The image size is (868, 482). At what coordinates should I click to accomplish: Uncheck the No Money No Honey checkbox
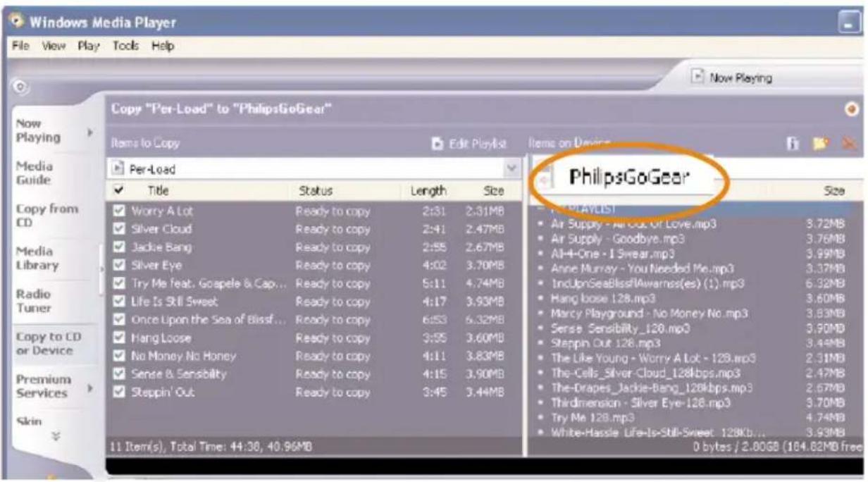click(x=118, y=356)
